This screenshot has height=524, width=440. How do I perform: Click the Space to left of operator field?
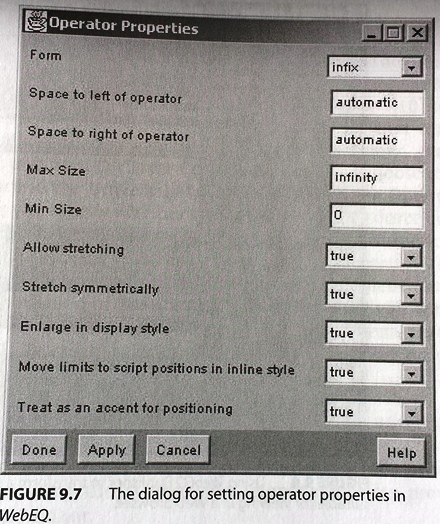[377, 103]
